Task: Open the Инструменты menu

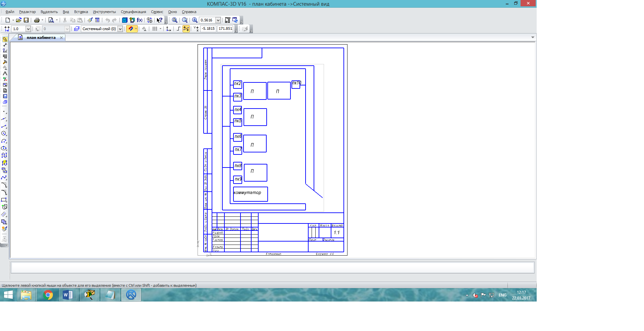Action: click(104, 12)
